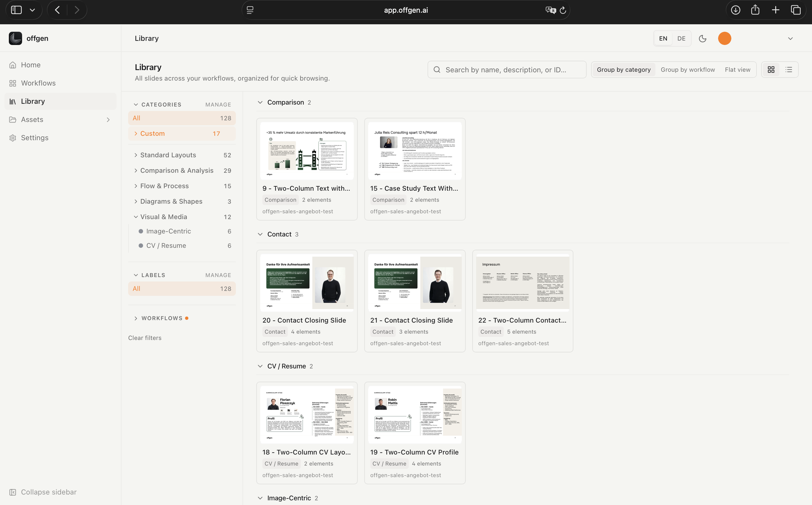812x505 pixels.
Task: Expand the Custom category
Action: [136, 134]
